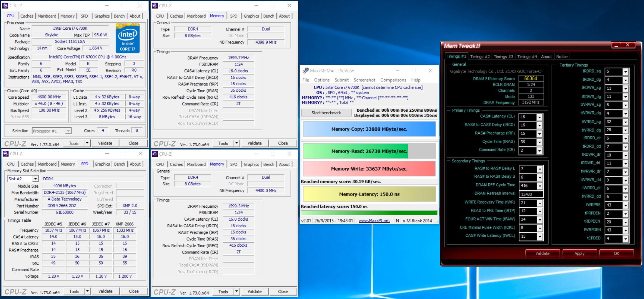The width and height of the screenshot is (644, 299).
Task: Open the www.MaxxPI.net link
Action: [x=374, y=221]
